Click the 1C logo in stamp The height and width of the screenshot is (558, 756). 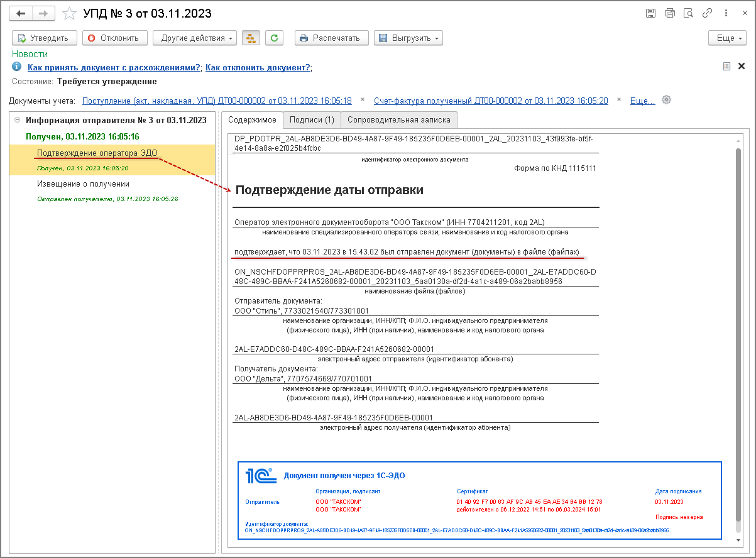click(x=261, y=476)
